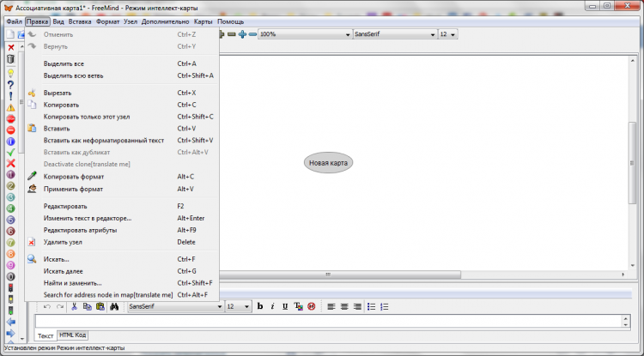Image resolution: width=644 pixels, height=356 pixels.
Task: Add the light bulb idea icon
Action: (11, 74)
